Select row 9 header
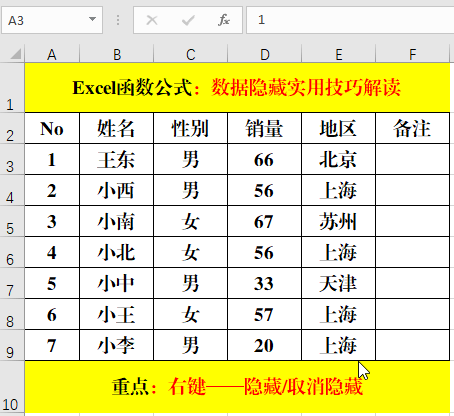Image resolution: width=454 pixels, height=416 pixels. [x=12, y=345]
